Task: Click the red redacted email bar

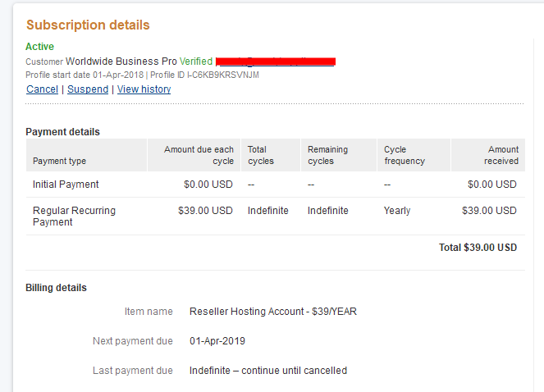Action: [x=276, y=62]
